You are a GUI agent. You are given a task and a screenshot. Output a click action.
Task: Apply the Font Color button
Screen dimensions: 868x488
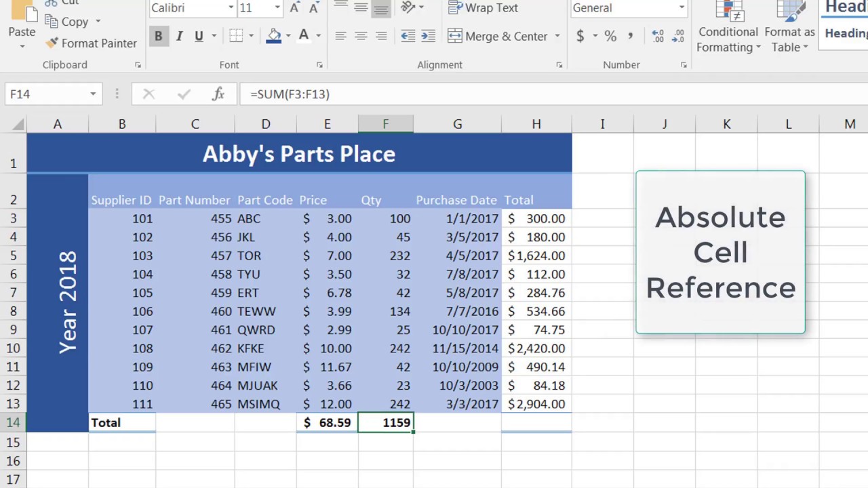[x=304, y=36]
